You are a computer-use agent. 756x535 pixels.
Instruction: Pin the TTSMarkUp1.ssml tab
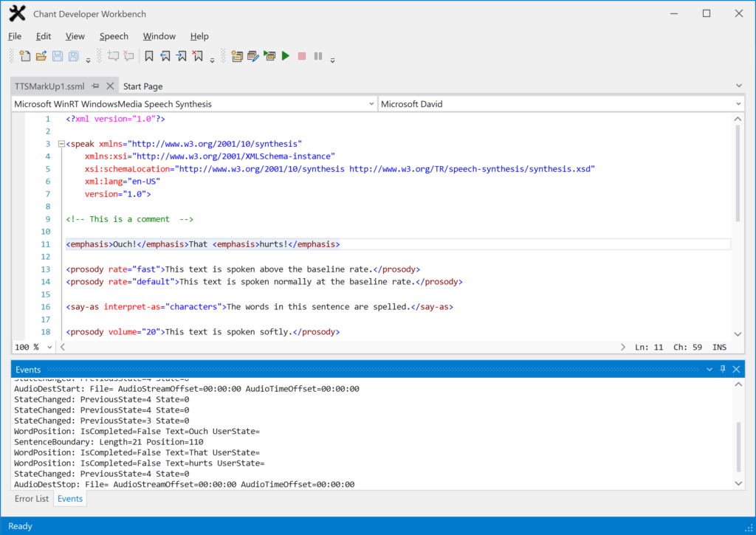[x=95, y=86]
